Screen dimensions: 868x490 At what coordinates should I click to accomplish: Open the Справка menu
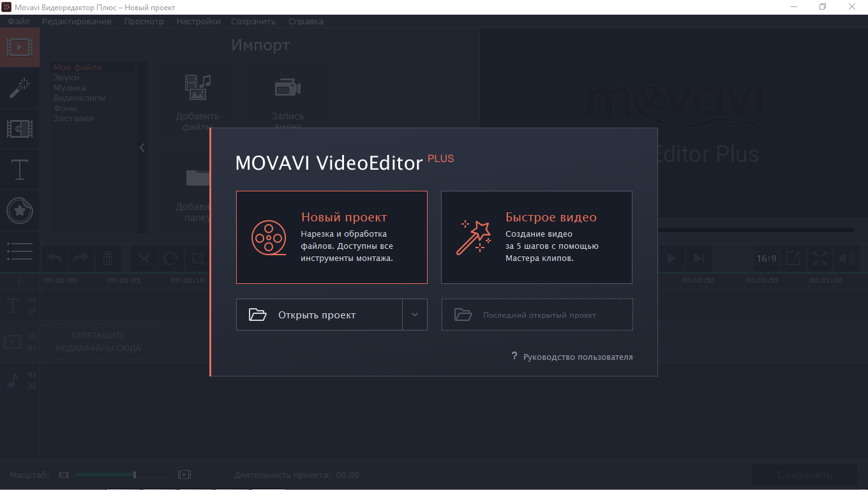tap(306, 21)
